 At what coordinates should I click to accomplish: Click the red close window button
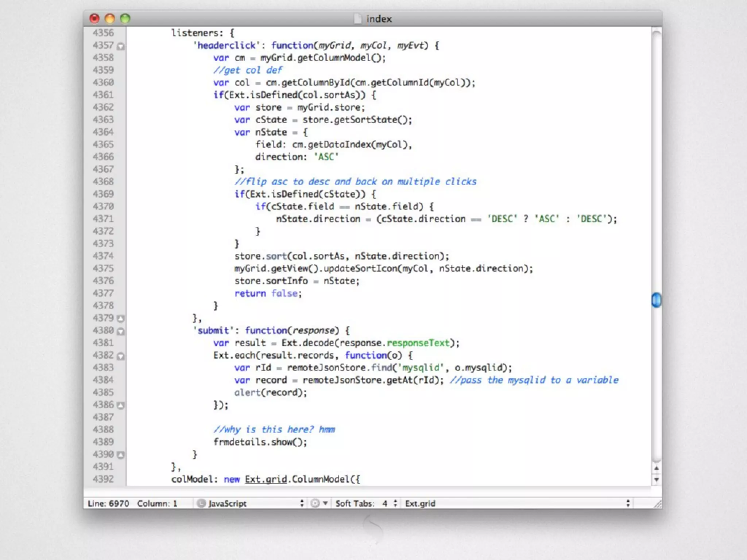(x=94, y=18)
